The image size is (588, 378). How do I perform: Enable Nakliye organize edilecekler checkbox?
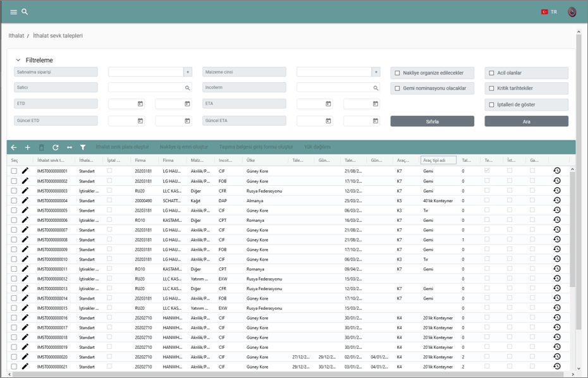click(398, 73)
